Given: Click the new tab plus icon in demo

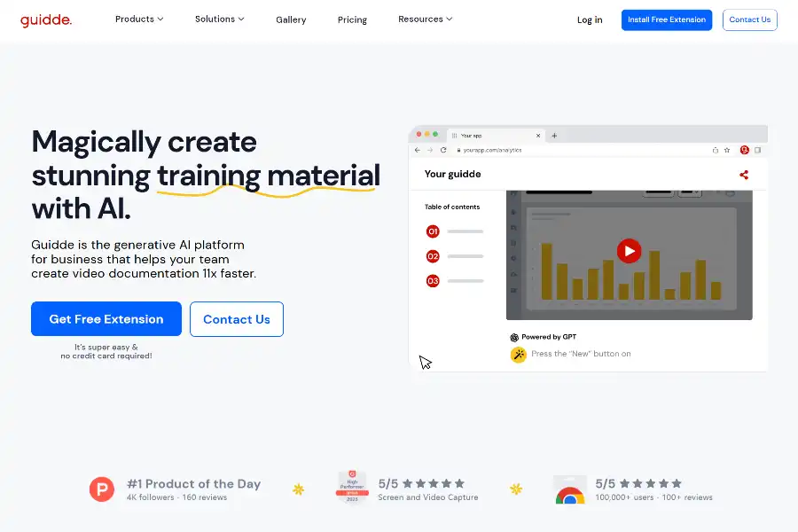Looking at the screenshot, I should 554,136.
